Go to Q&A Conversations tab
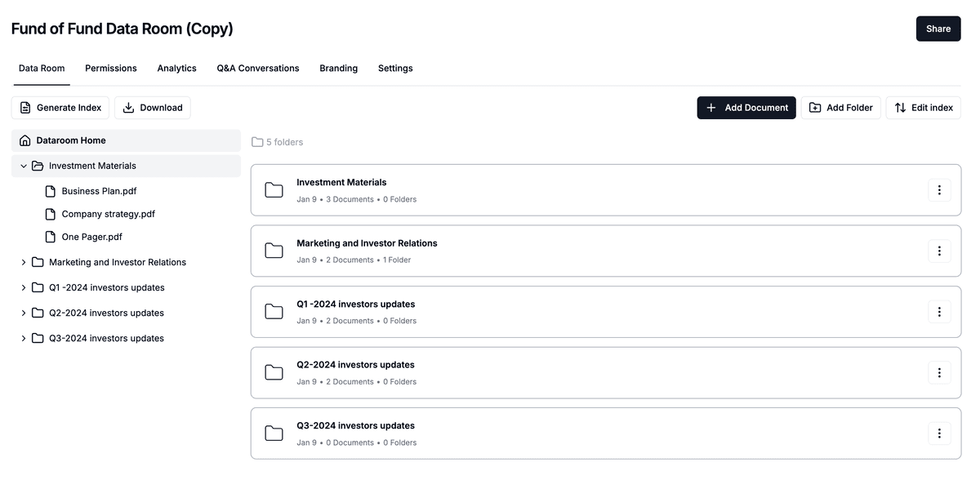This screenshot has height=480, width=980. tap(258, 69)
